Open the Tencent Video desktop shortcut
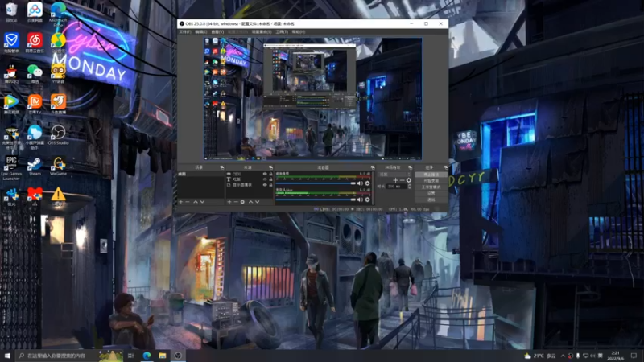 coord(11,105)
